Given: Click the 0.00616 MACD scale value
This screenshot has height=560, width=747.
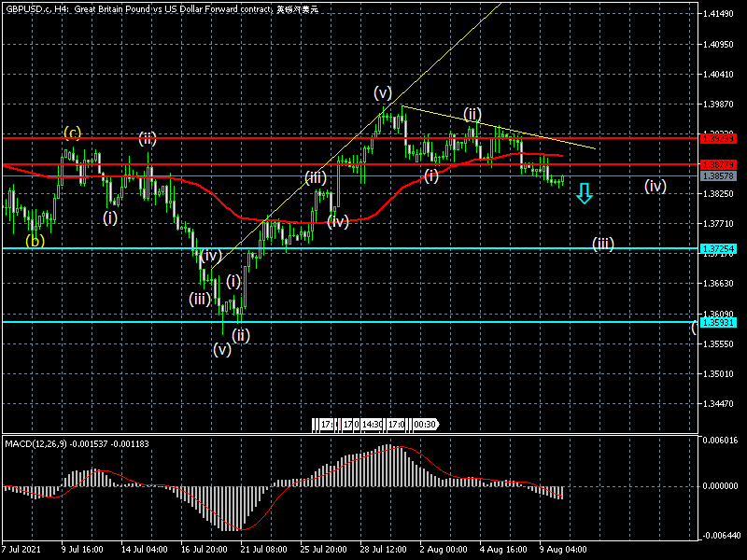Looking at the screenshot, I should pyautogui.click(x=720, y=440).
